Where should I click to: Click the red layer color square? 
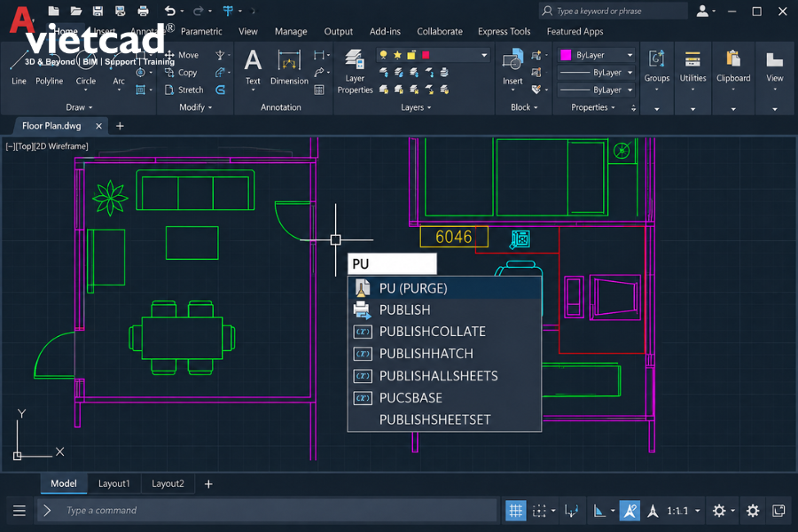(426, 55)
